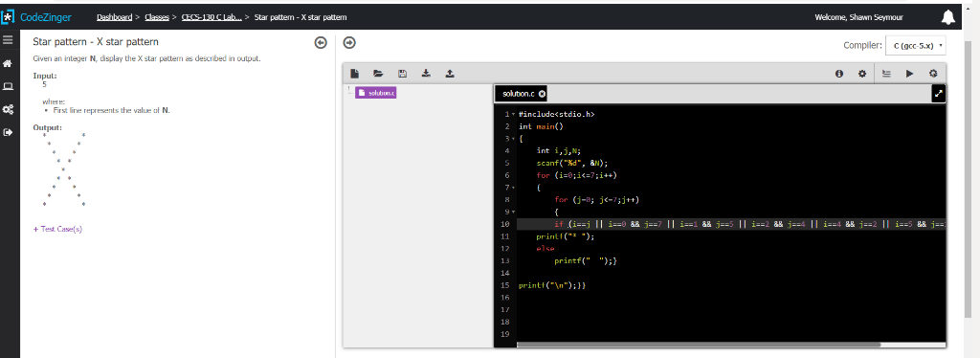
Task: Open the Classes breadcrumb link
Action: (x=157, y=17)
